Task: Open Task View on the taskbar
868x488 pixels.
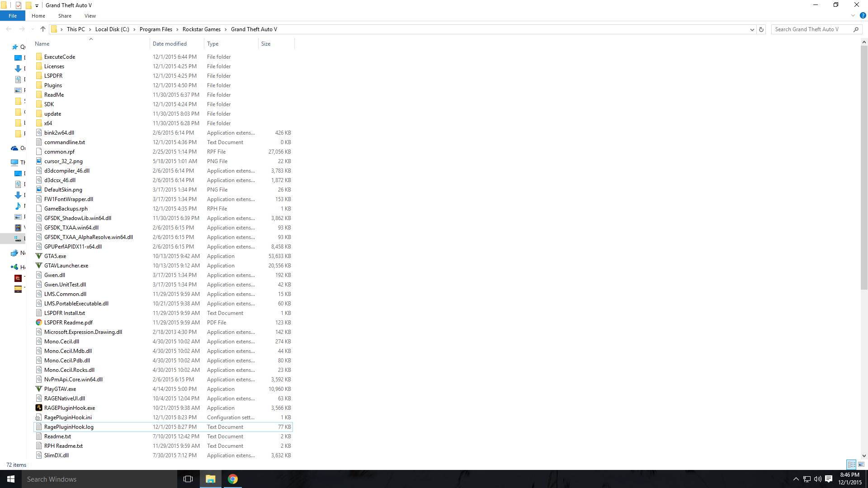Action: click(x=188, y=479)
